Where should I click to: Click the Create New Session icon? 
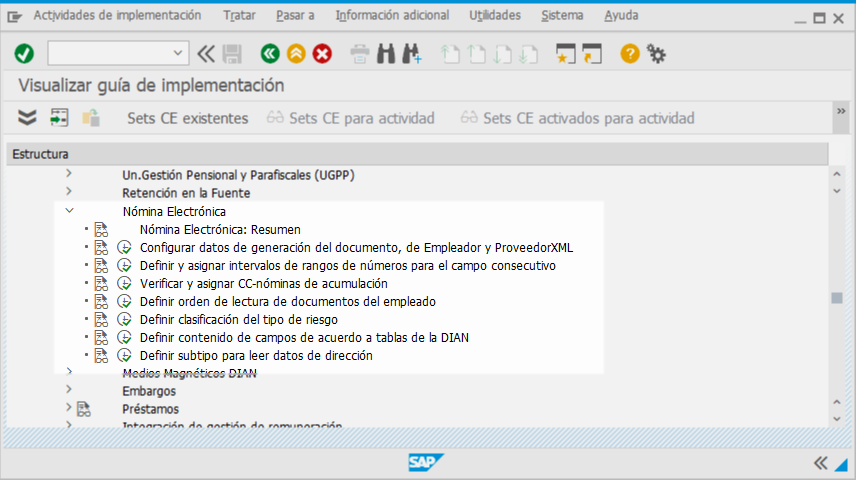click(566, 54)
